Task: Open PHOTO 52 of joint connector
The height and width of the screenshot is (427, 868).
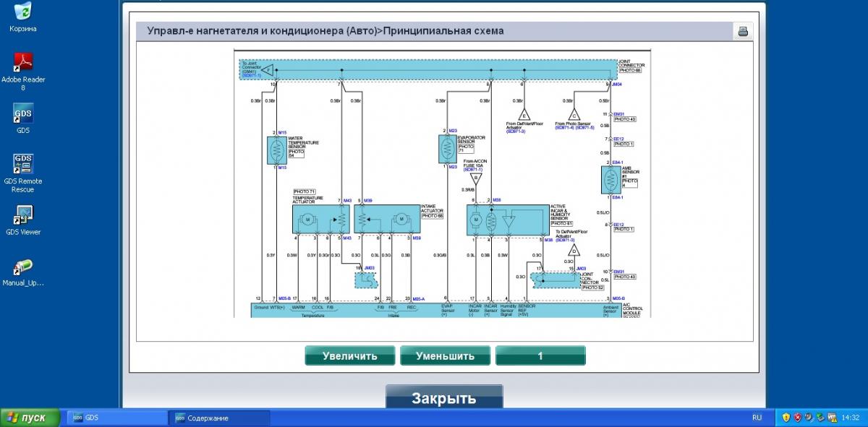Action: (593, 288)
